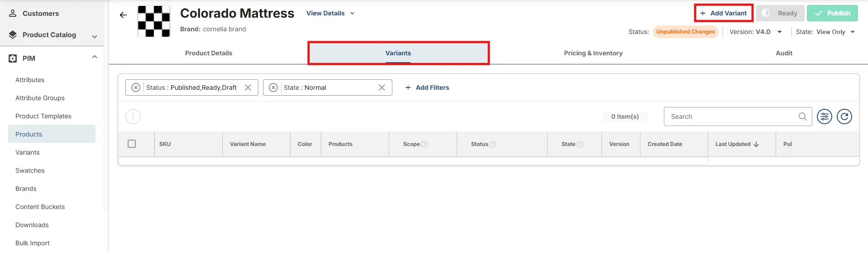
Task: Expand the View Details dropdown
Action: (x=330, y=13)
